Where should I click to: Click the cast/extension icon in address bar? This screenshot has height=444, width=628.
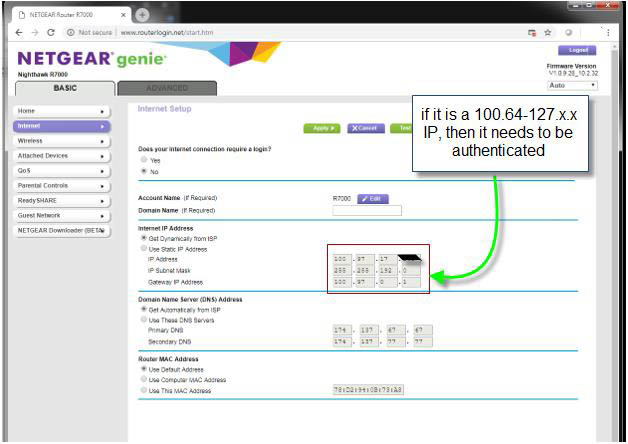tap(532, 32)
